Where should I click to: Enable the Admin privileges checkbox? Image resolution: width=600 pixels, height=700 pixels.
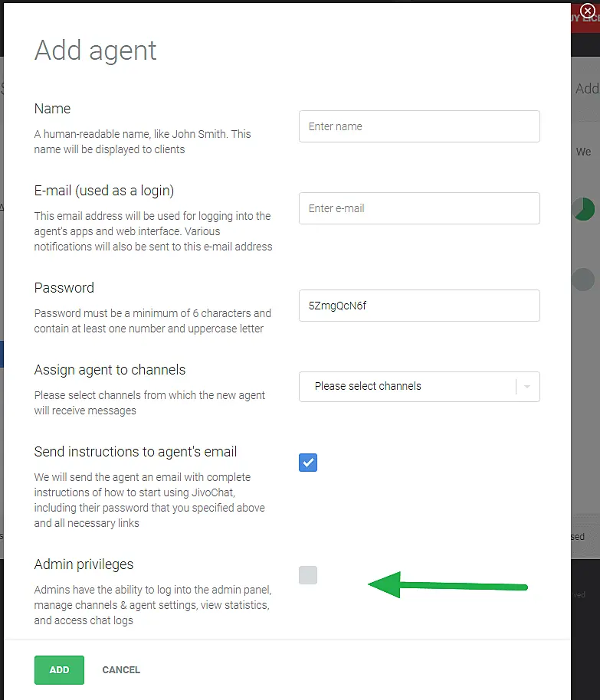[x=308, y=575]
